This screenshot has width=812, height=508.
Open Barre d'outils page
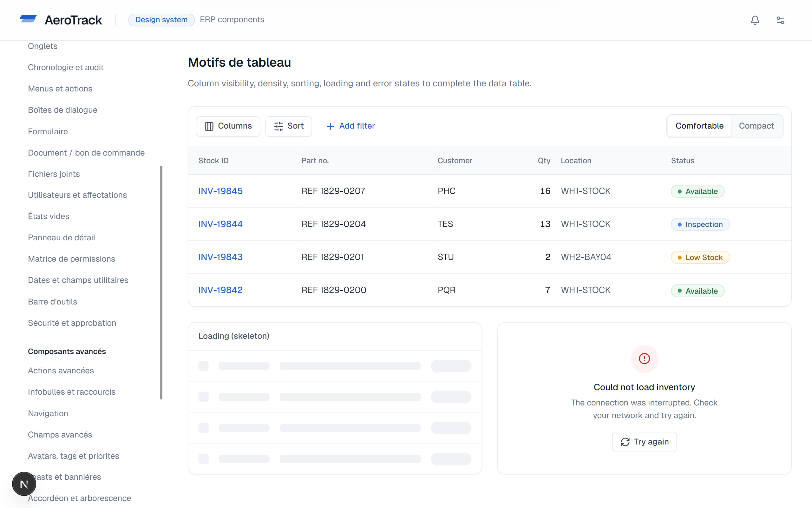[53, 302]
